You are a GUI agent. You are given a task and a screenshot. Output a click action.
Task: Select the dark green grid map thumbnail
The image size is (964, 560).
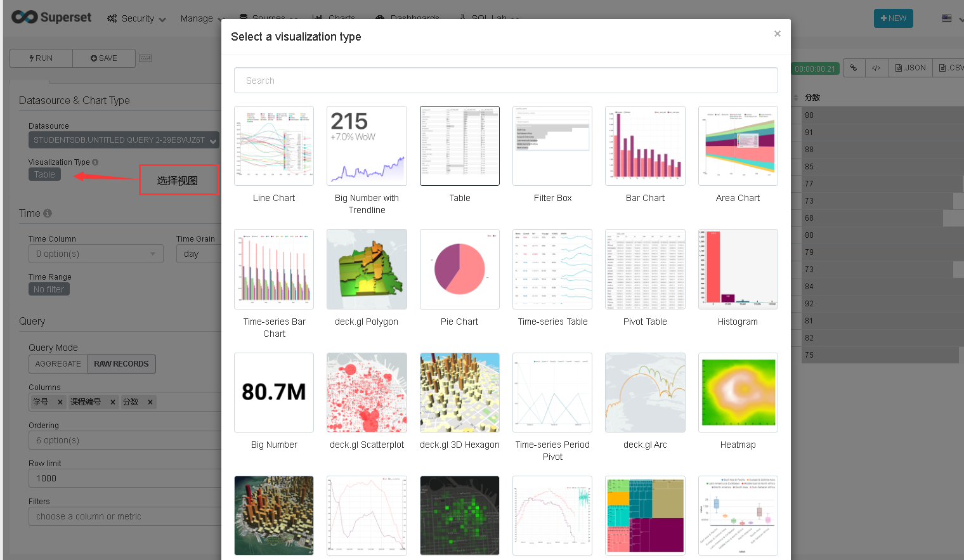[460, 516]
